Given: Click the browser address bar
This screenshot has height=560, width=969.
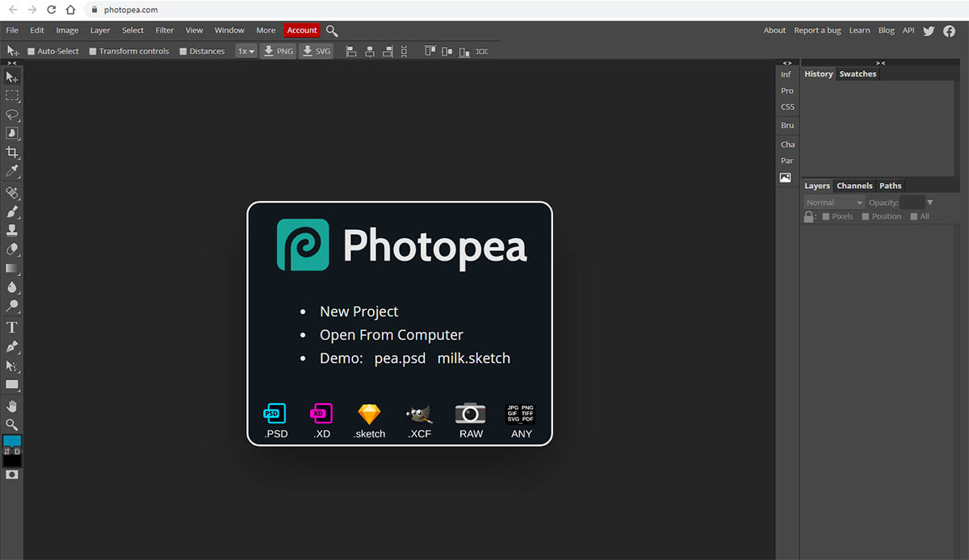Looking at the screenshot, I should click(525, 10).
